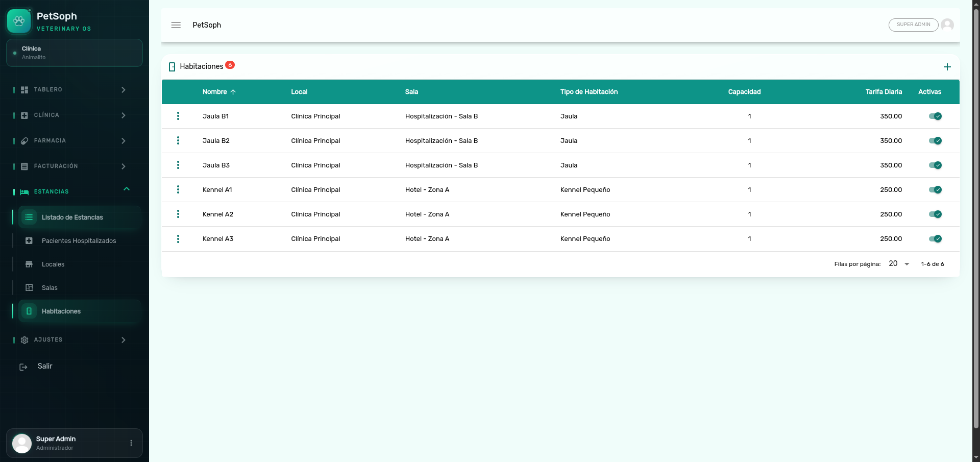Click the Ajustes gear icon
The width and height of the screenshot is (980, 462).
click(x=24, y=340)
